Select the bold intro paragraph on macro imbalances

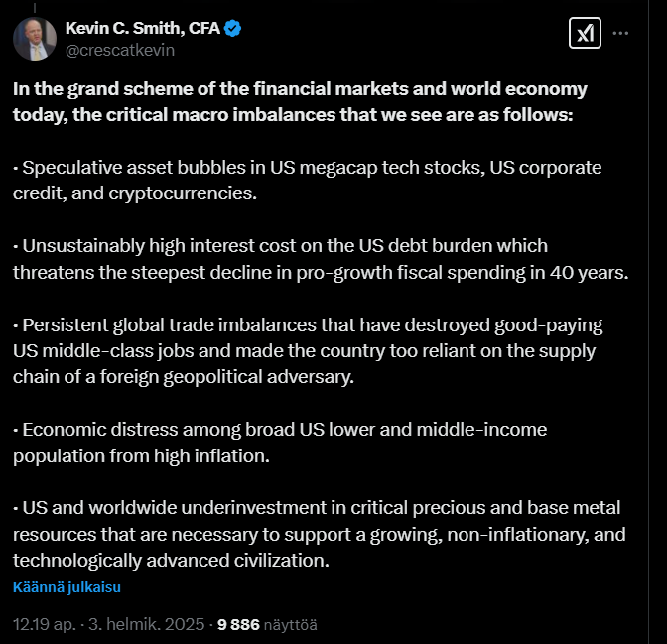(300, 102)
